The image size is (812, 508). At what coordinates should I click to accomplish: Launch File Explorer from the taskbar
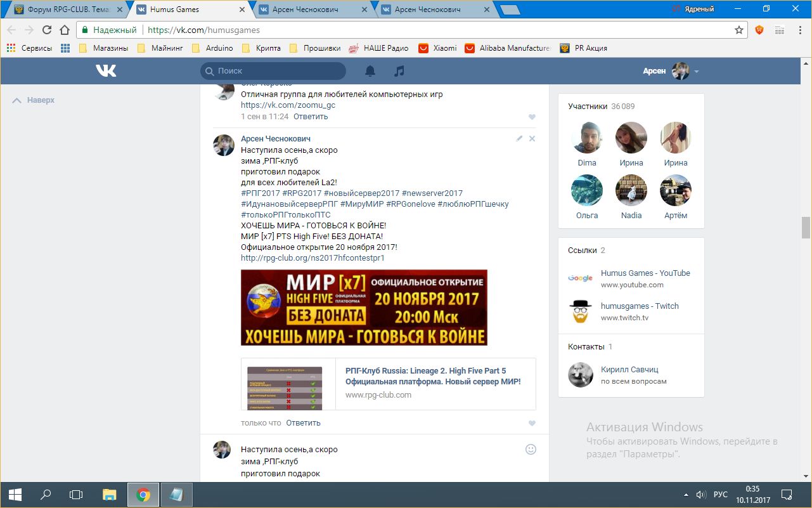point(110,494)
